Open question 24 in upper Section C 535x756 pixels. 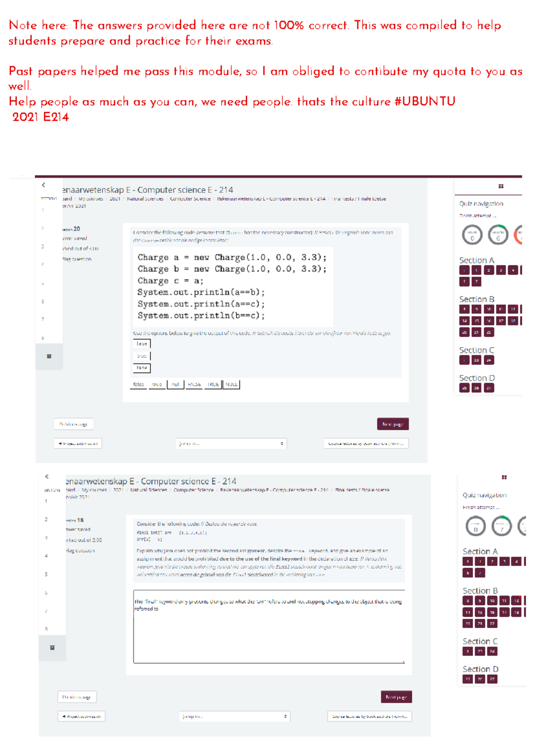[489, 360]
